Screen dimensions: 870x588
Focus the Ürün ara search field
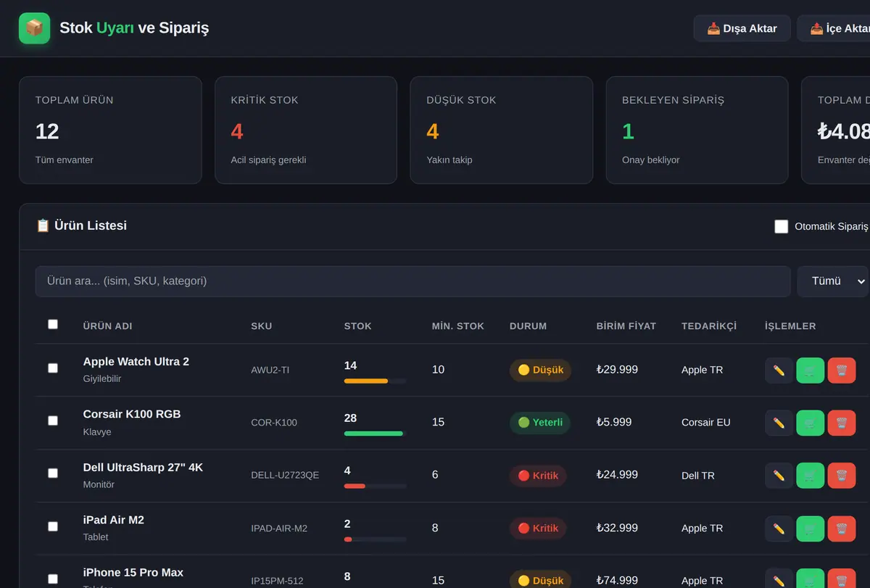click(413, 281)
